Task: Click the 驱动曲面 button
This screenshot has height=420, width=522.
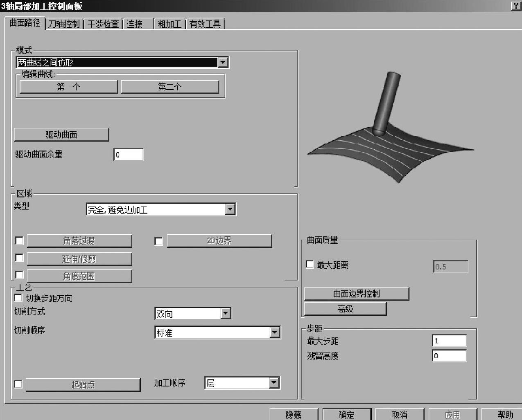Action: point(61,135)
